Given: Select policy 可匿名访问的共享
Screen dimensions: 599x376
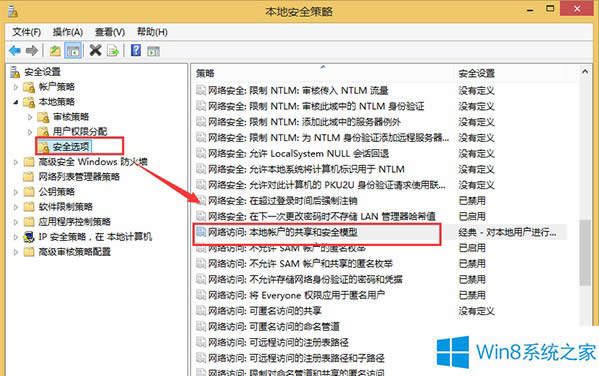Looking at the screenshot, I should point(265,311).
